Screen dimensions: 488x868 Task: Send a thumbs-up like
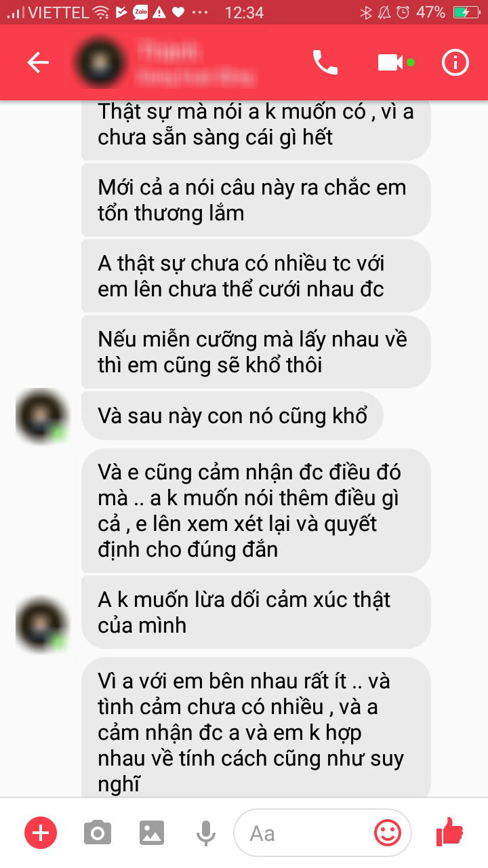point(449,831)
